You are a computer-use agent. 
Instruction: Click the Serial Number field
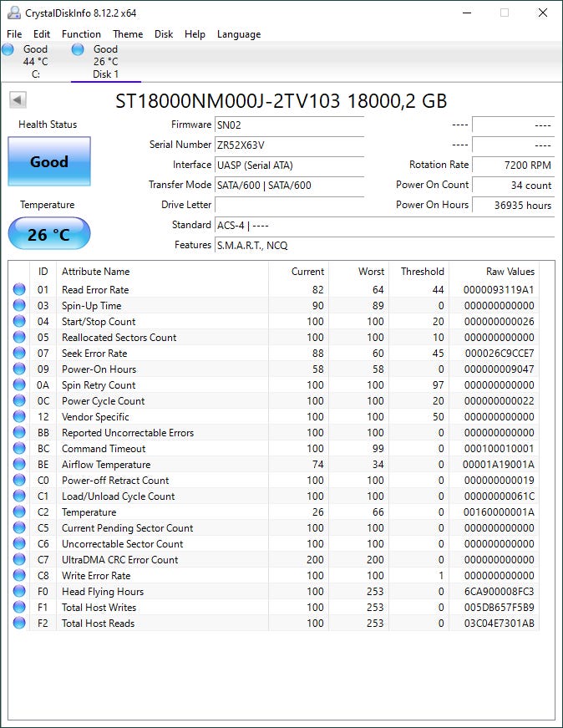[289, 145]
